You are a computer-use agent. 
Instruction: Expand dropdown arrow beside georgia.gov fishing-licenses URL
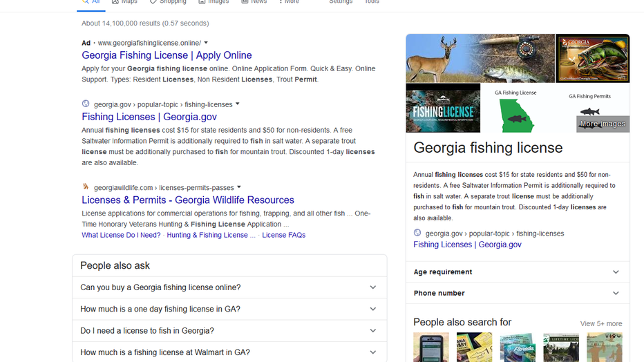point(238,104)
